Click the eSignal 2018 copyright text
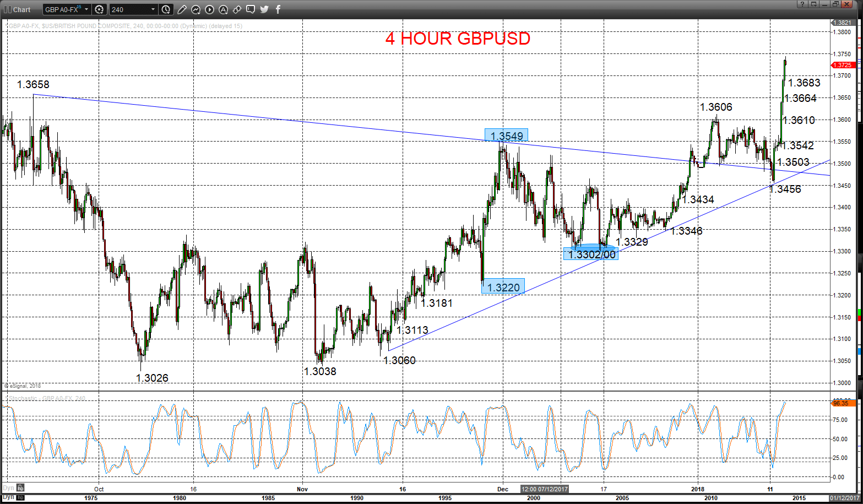863x504 pixels. click(x=23, y=386)
